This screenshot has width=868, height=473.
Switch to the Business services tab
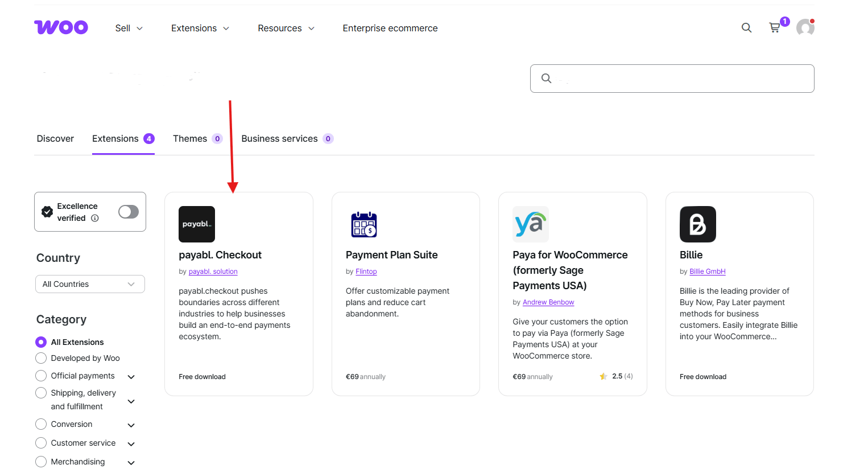click(287, 138)
